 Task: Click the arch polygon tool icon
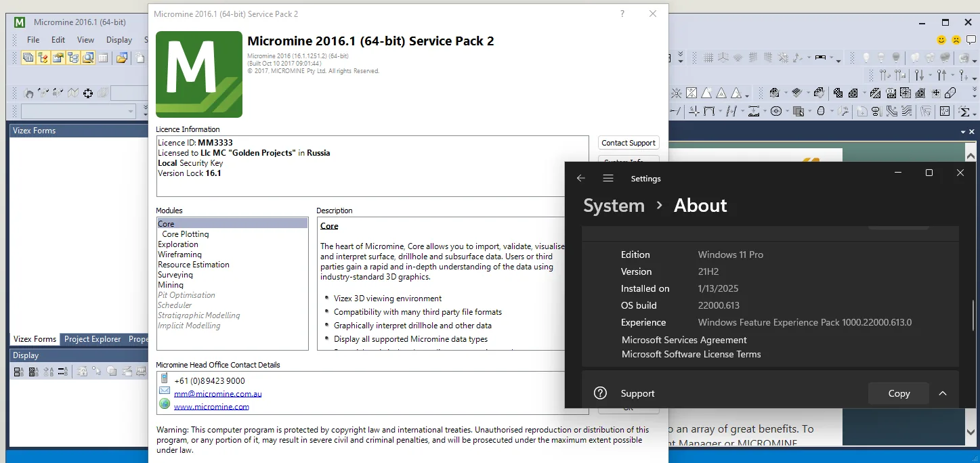709,111
